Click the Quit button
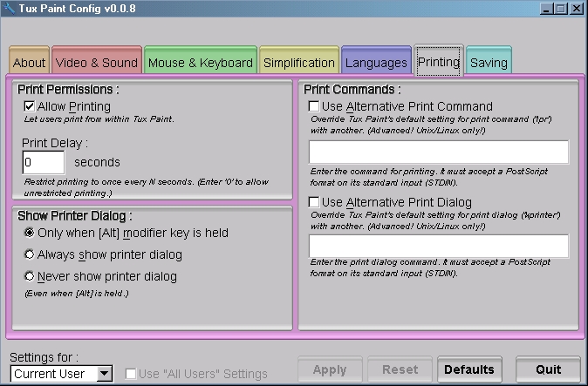This screenshot has height=386, width=588. coord(548,369)
